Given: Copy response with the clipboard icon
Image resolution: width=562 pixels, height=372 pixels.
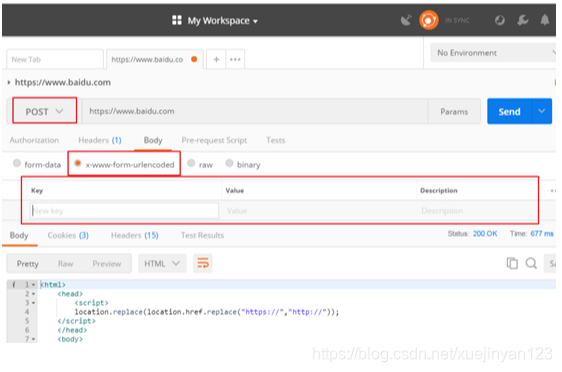Looking at the screenshot, I should [x=512, y=263].
